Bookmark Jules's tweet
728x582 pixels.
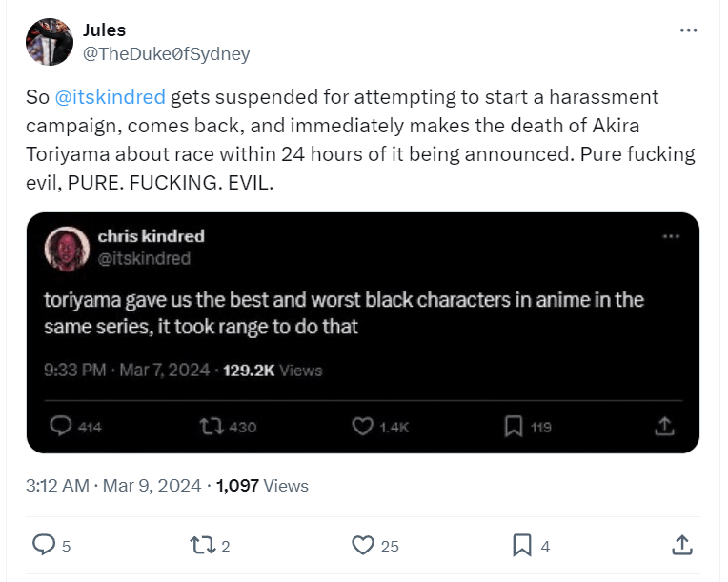click(521, 545)
